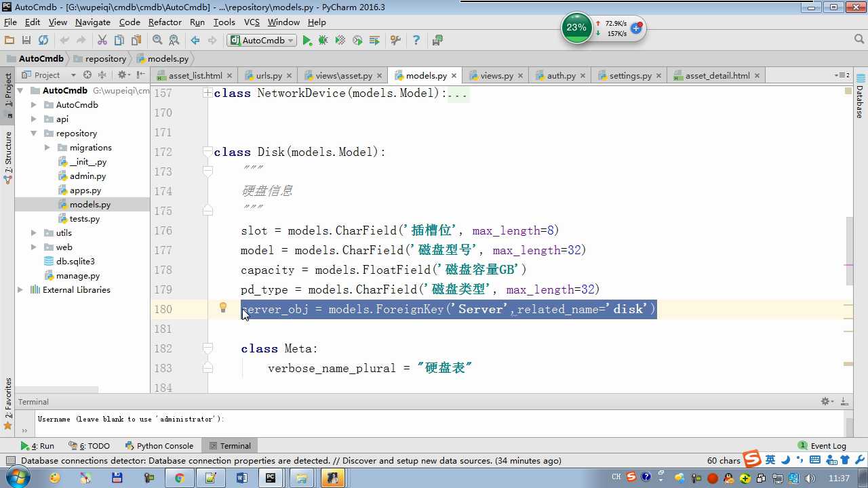Click the Windows Start button
Viewport: 868px width, 488px height.
point(16,477)
